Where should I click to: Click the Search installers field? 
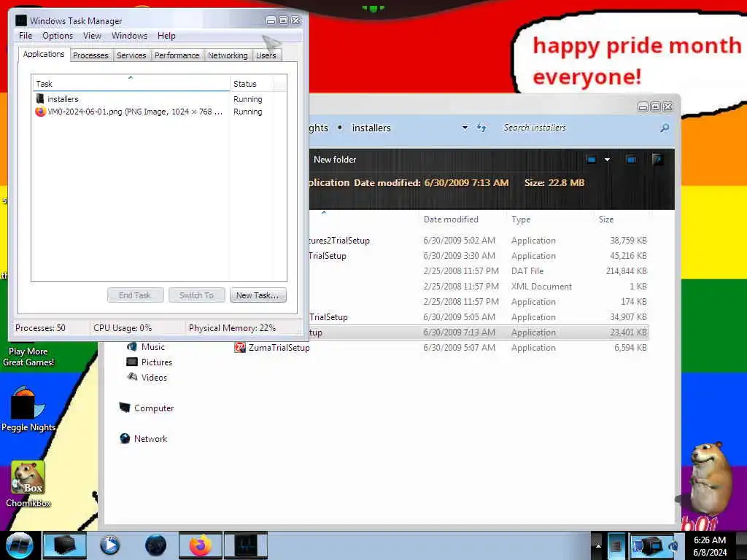click(578, 128)
